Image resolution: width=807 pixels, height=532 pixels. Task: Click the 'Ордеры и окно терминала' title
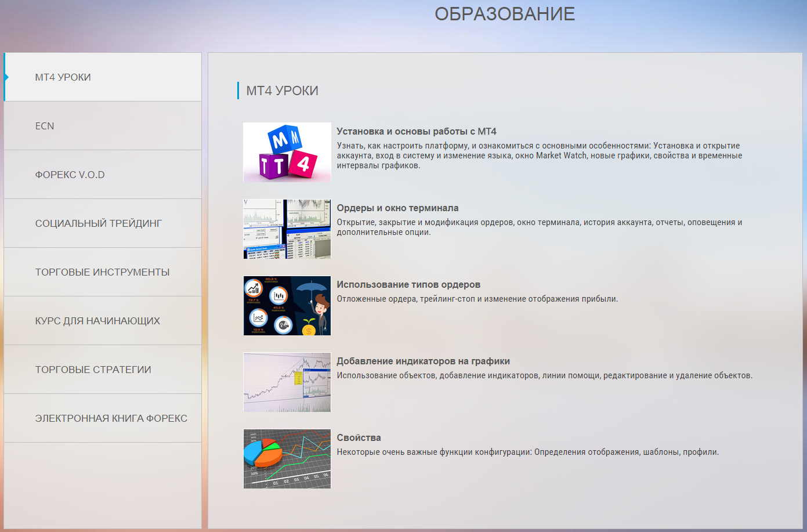point(397,208)
